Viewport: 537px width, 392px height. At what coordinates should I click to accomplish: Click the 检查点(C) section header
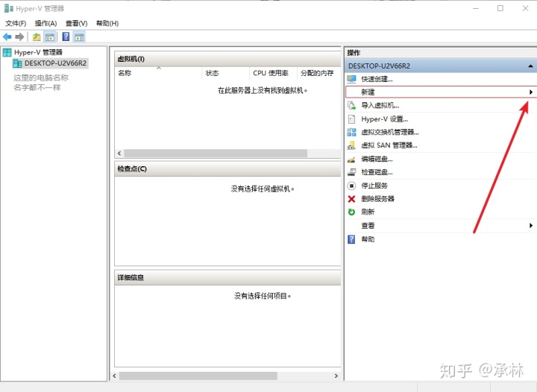[x=227, y=169]
